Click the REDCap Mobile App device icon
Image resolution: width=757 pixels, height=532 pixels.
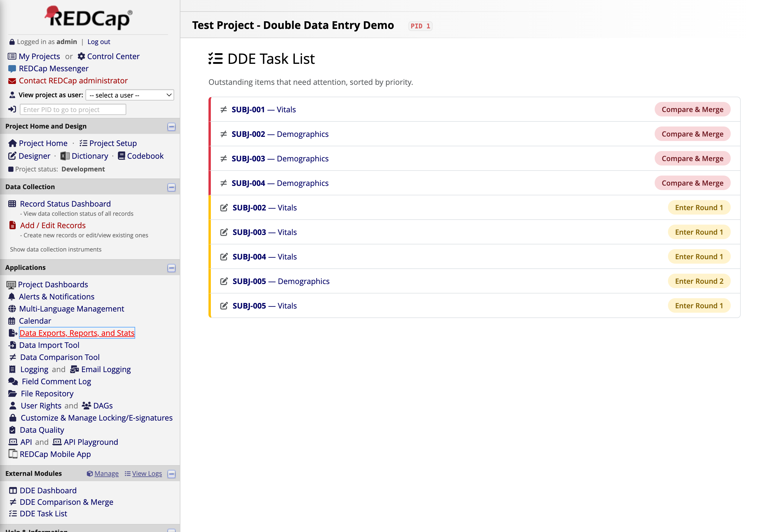[13, 454]
